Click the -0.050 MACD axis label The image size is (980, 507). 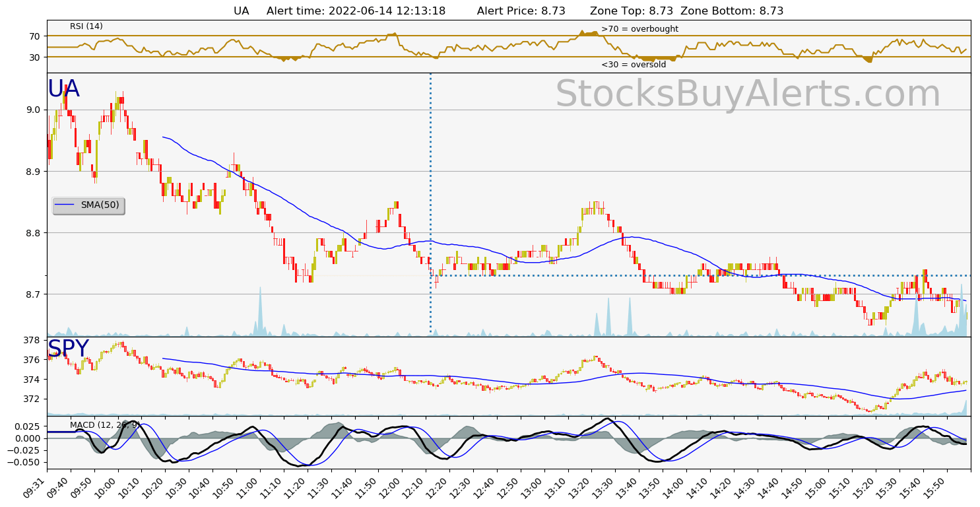(24, 462)
